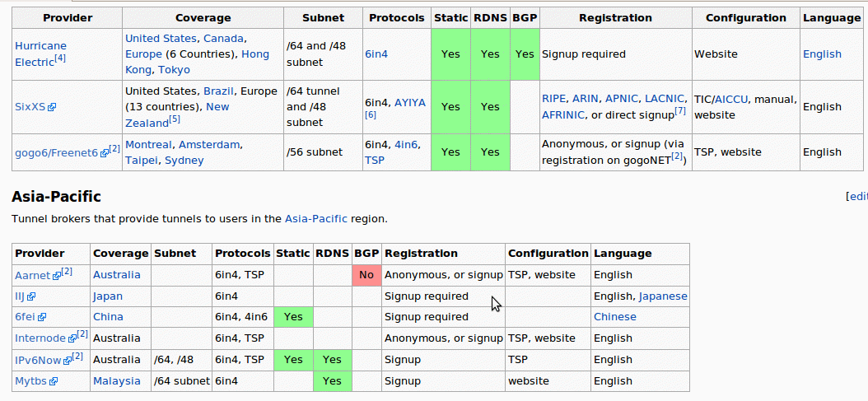Open the New Zealand link
Image resolution: width=868 pixels, height=401 pixels.
coord(177,114)
